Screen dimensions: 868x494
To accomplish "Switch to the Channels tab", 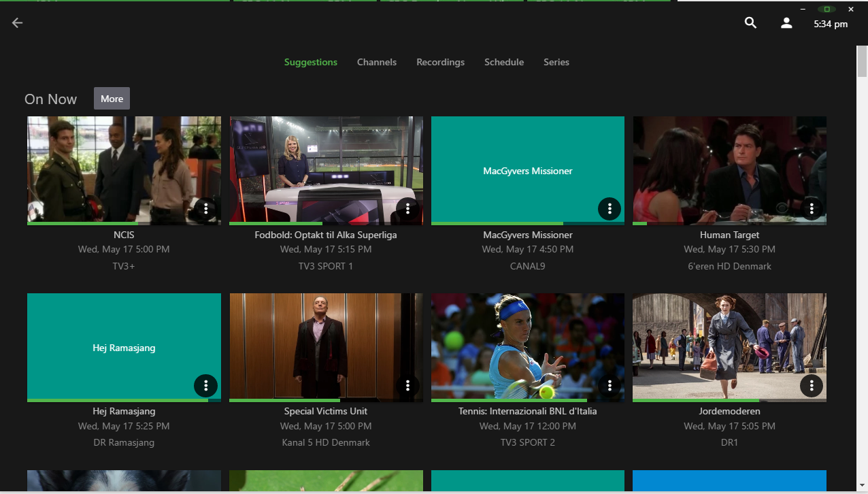I will 377,62.
